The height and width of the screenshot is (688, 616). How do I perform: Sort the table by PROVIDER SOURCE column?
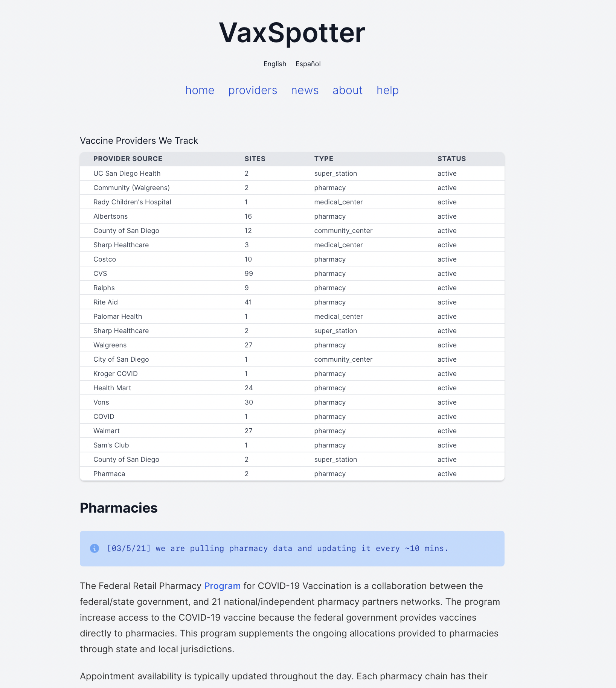[x=128, y=158]
